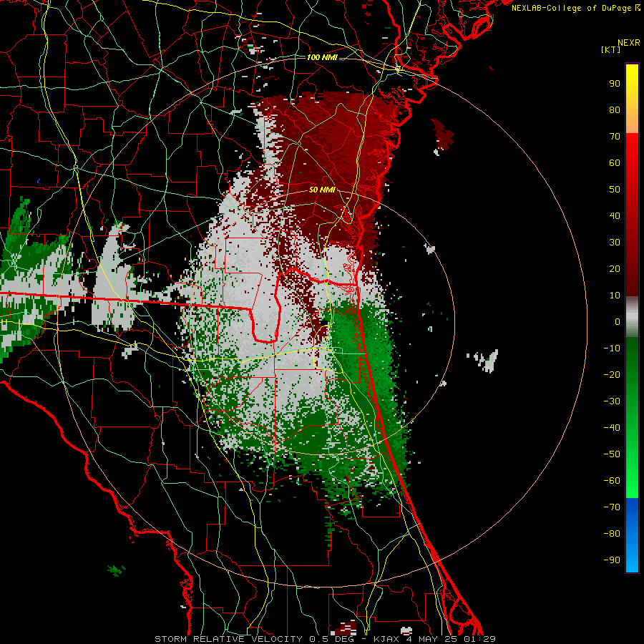The width and height of the screenshot is (644, 644).
Task: Click the -80 value on the velocity scale
Action: coord(612,534)
